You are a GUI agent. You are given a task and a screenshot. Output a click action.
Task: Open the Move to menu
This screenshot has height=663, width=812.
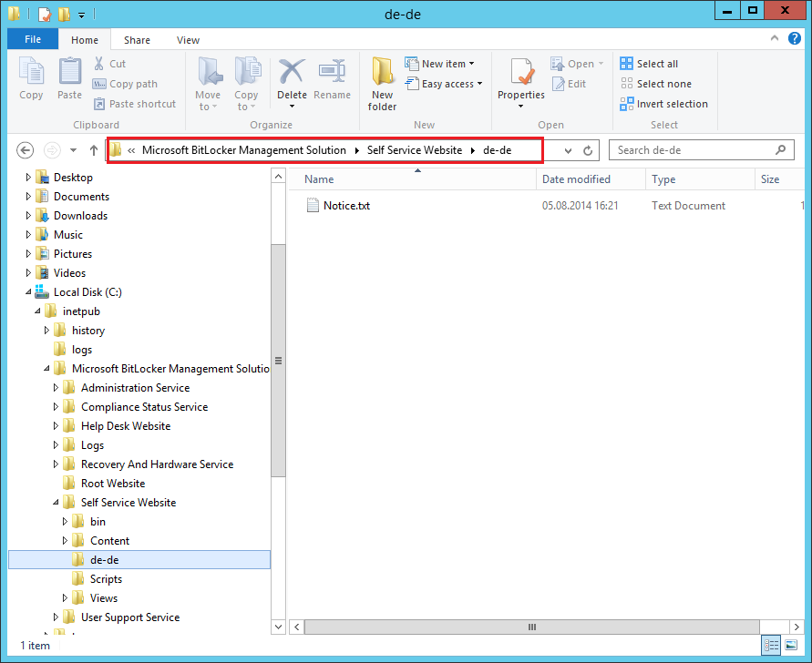coord(208,84)
